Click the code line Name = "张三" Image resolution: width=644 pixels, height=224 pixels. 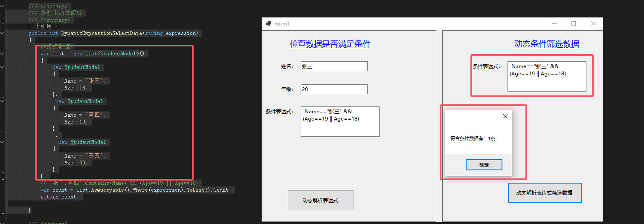(84, 81)
